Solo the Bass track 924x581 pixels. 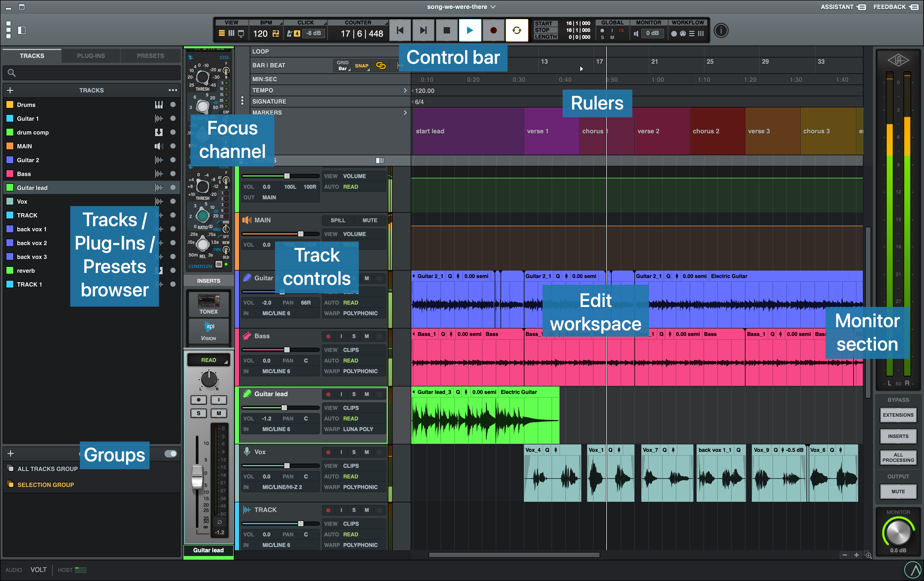[x=353, y=336]
